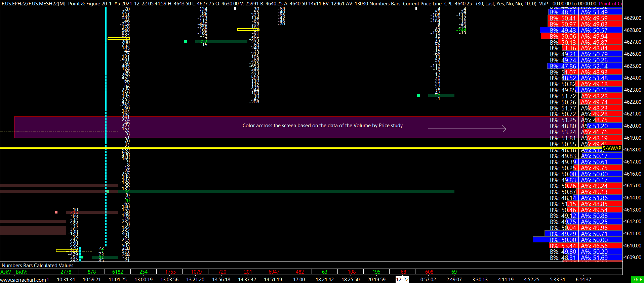
Task: Click the 14:51:19 time axis label
Action: (x=273, y=280)
